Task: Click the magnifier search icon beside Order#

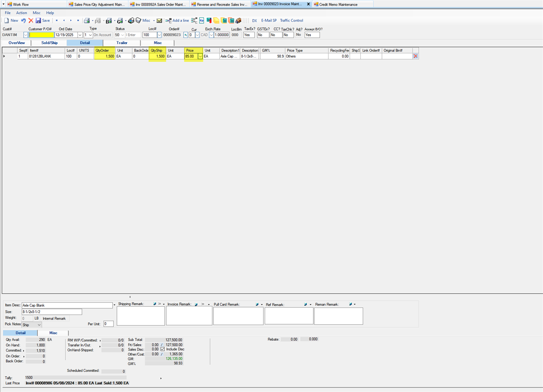Action: (x=185, y=35)
